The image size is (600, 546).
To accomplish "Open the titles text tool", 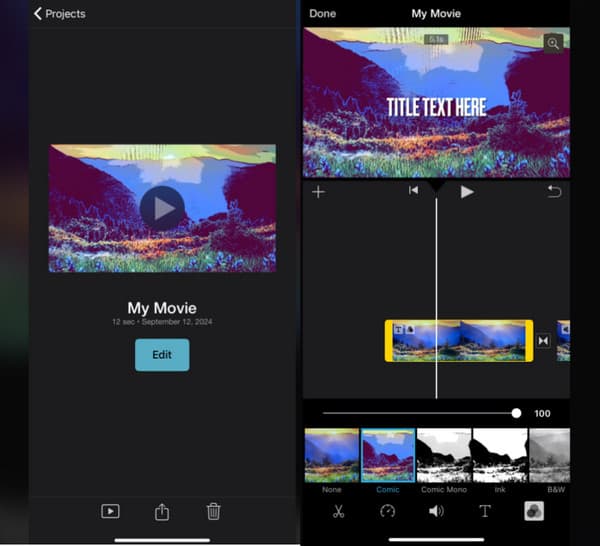I will click(x=485, y=511).
